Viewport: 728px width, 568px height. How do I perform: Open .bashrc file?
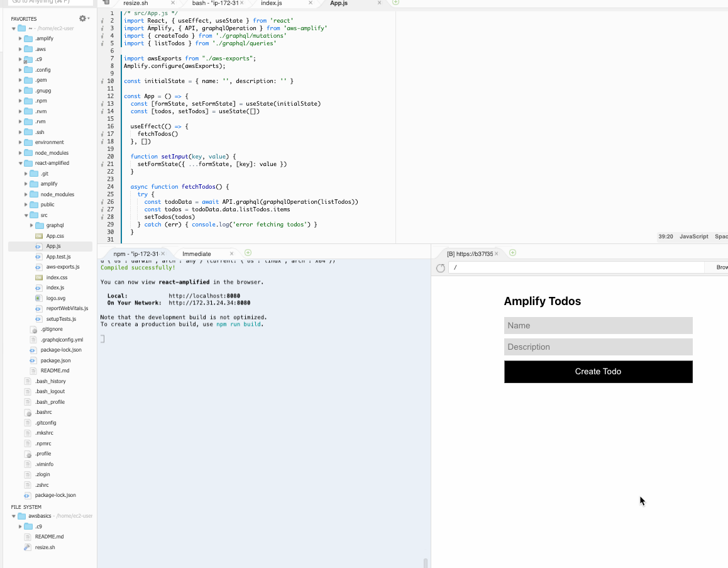pos(43,412)
